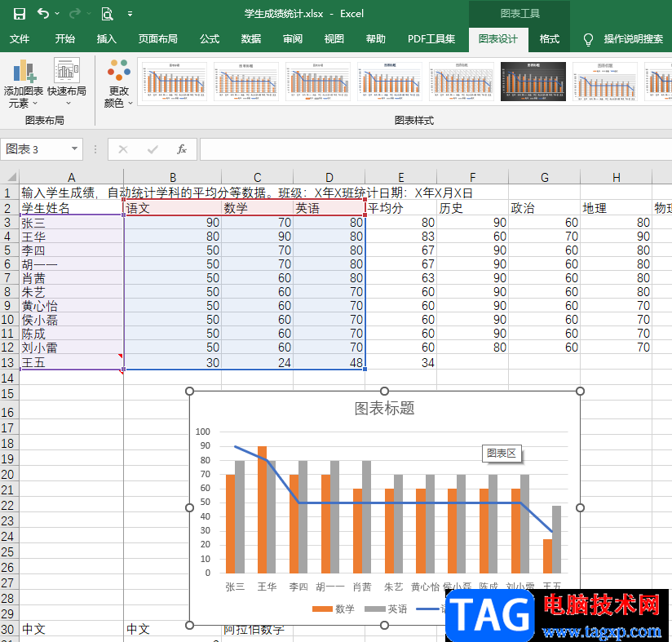Click the 图表标题 chart title
The width and height of the screenshot is (672, 642).
(x=384, y=408)
